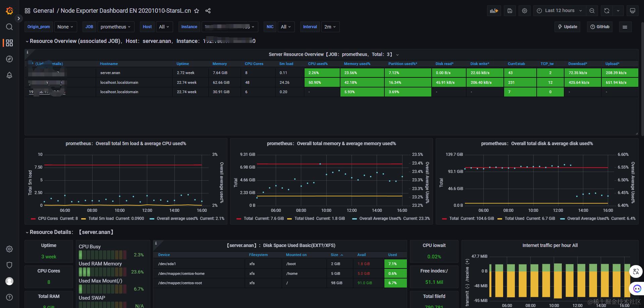Viewport: 644px width, 308px height.
Task: Sort disk table by Device column
Action: pos(164,255)
